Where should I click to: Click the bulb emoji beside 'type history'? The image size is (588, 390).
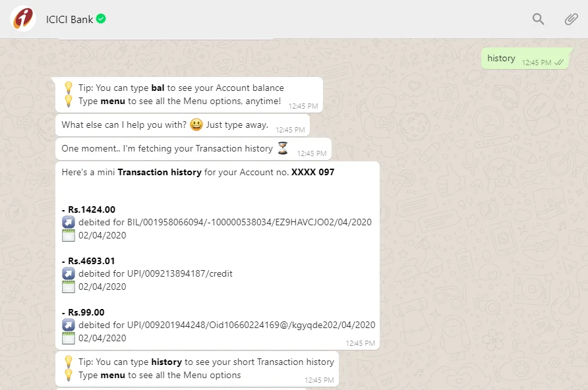tap(69, 362)
